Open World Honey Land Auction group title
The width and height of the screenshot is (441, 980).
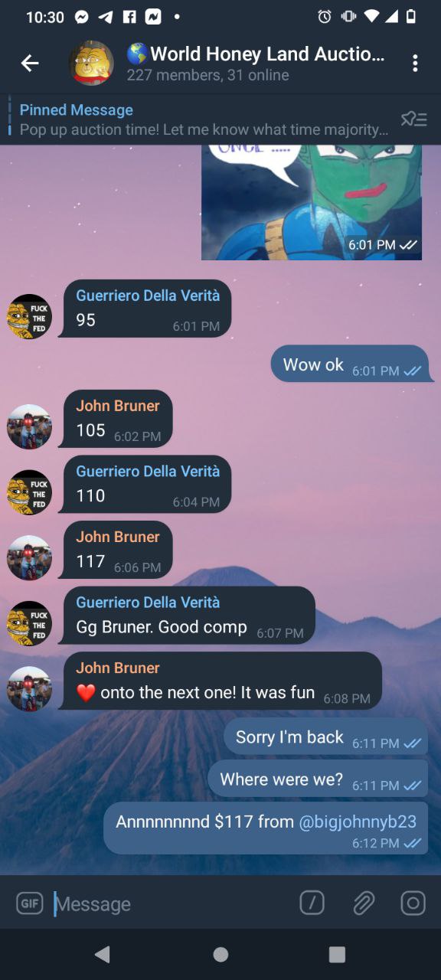click(256, 54)
